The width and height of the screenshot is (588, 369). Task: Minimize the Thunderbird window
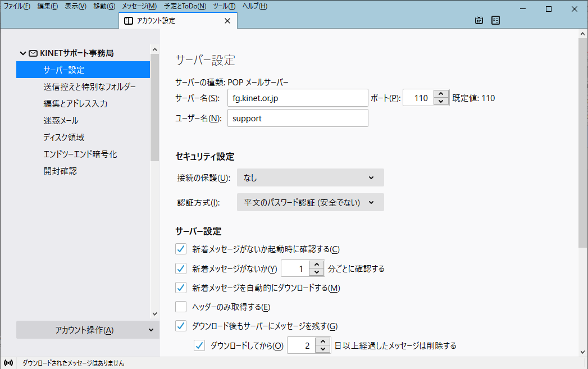(x=523, y=9)
